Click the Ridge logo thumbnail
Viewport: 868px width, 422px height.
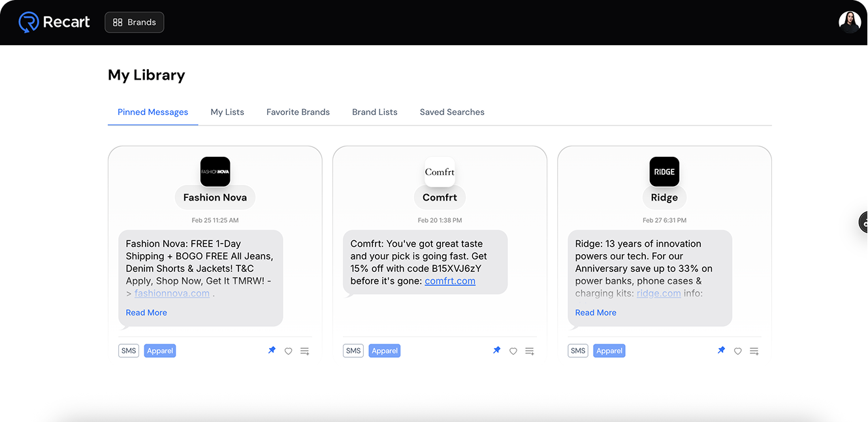coord(664,172)
